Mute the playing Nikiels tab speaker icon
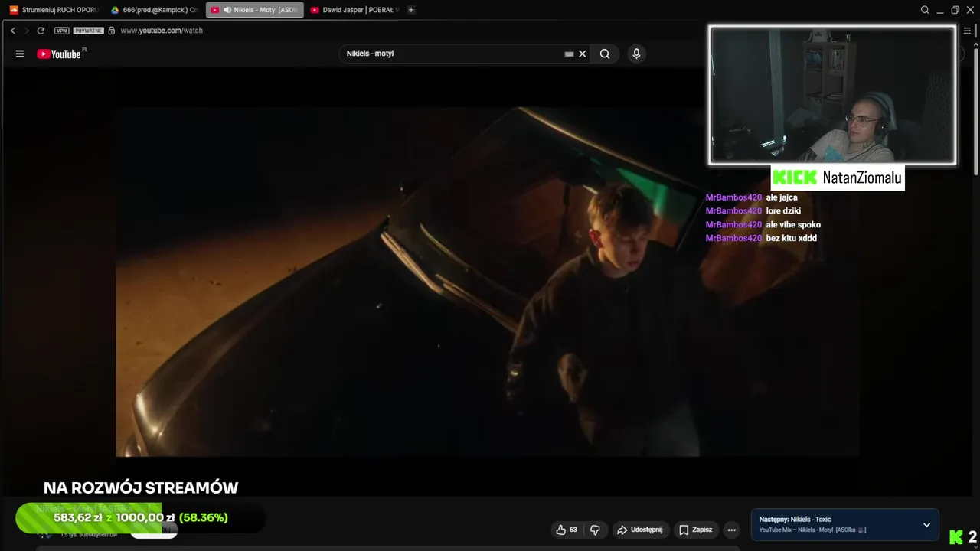This screenshot has height=551, width=980. [227, 10]
